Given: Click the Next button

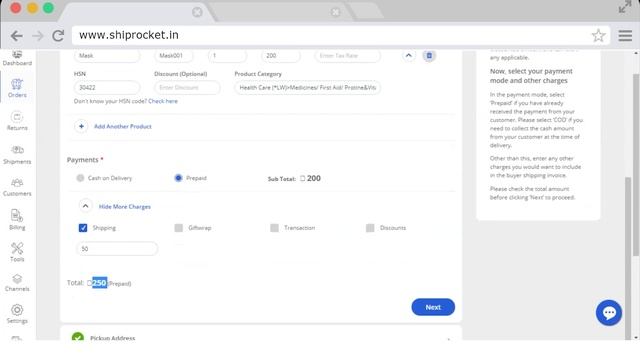Looking at the screenshot, I should (x=433, y=307).
